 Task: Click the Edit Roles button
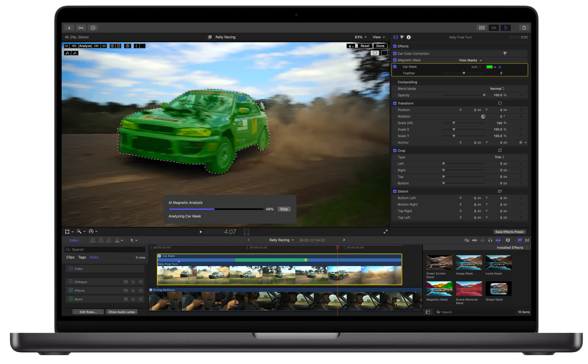(88, 312)
